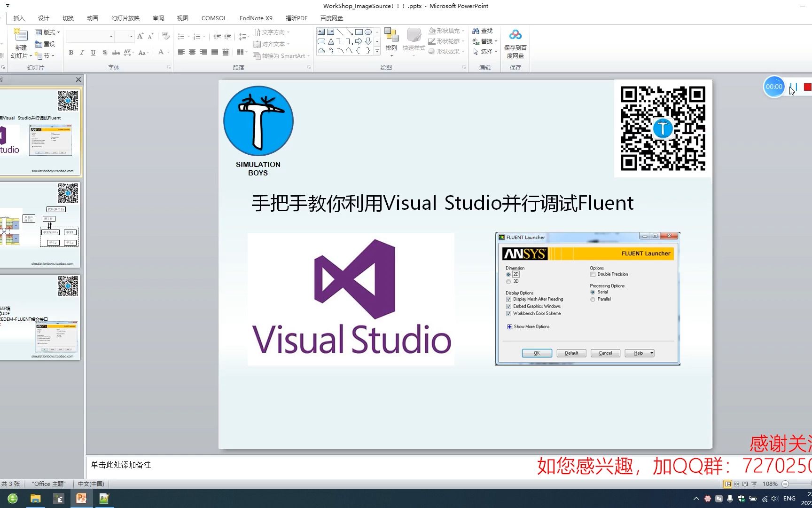Click the Convert to SmartArt icon
This screenshot has height=508, width=812.
(258, 56)
